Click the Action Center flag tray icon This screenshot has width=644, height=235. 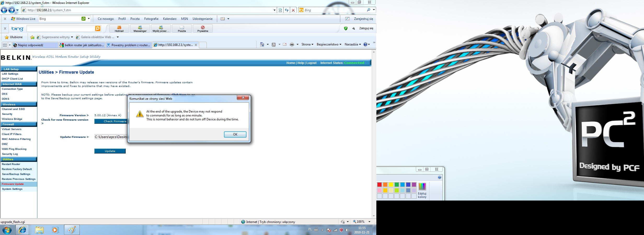(x=329, y=230)
